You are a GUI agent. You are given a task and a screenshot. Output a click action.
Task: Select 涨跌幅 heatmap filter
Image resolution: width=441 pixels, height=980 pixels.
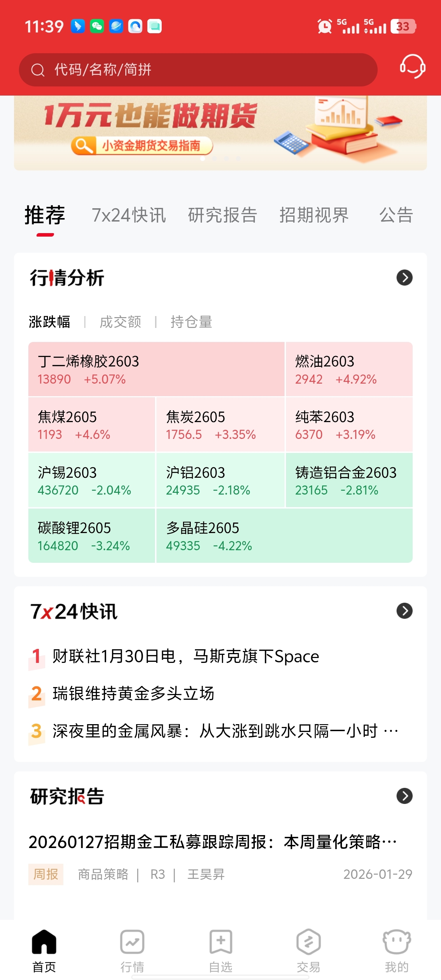coord(49,322)
